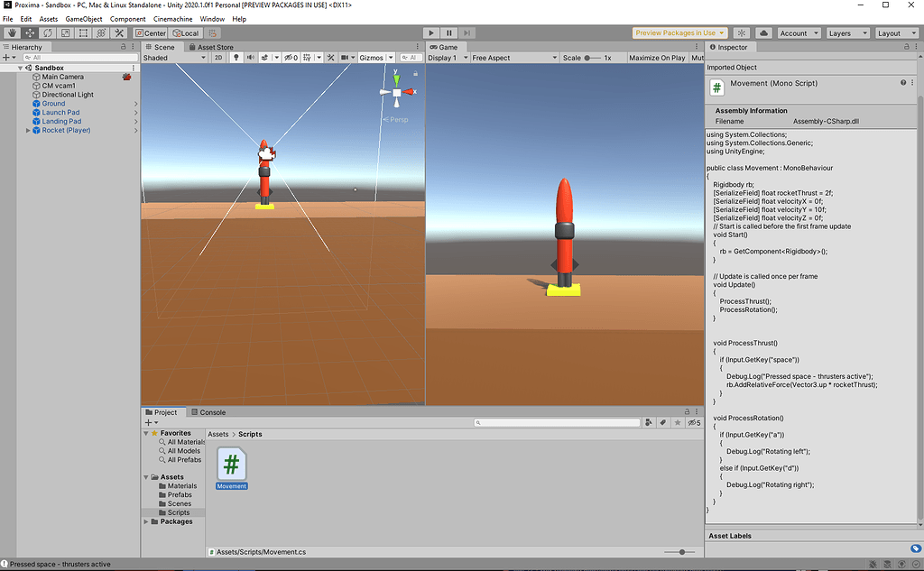Select the Hand tool in the toolbar
The height and width of the screenshot is (571, 924).
tap(13, 33)
